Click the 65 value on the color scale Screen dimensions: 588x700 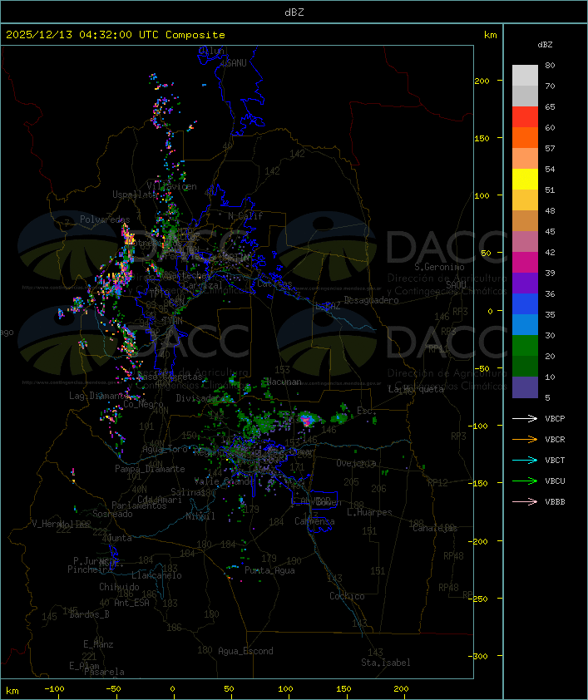[x=550, y=106]
